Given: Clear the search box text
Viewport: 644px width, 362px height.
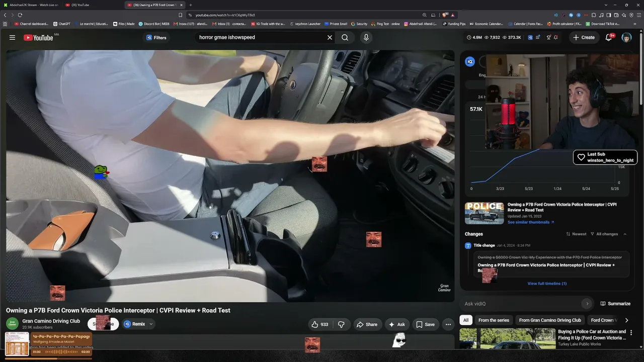Looking at the screenshot, I should 330,37.
